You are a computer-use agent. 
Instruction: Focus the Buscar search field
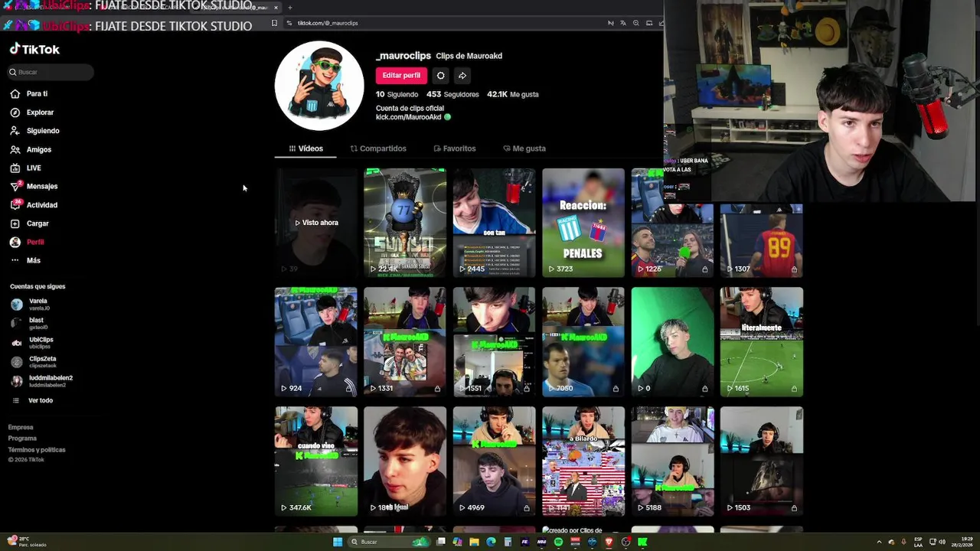pos(51,72)
